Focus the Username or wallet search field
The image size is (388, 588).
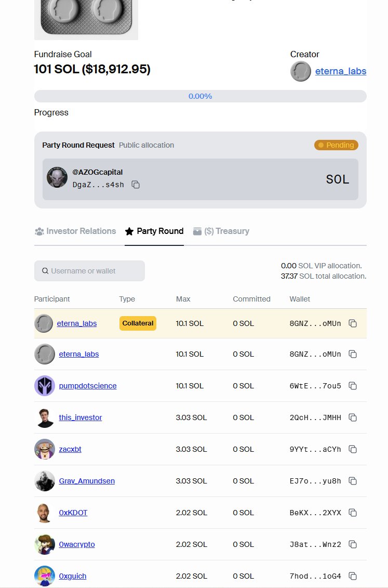(89, 271)
